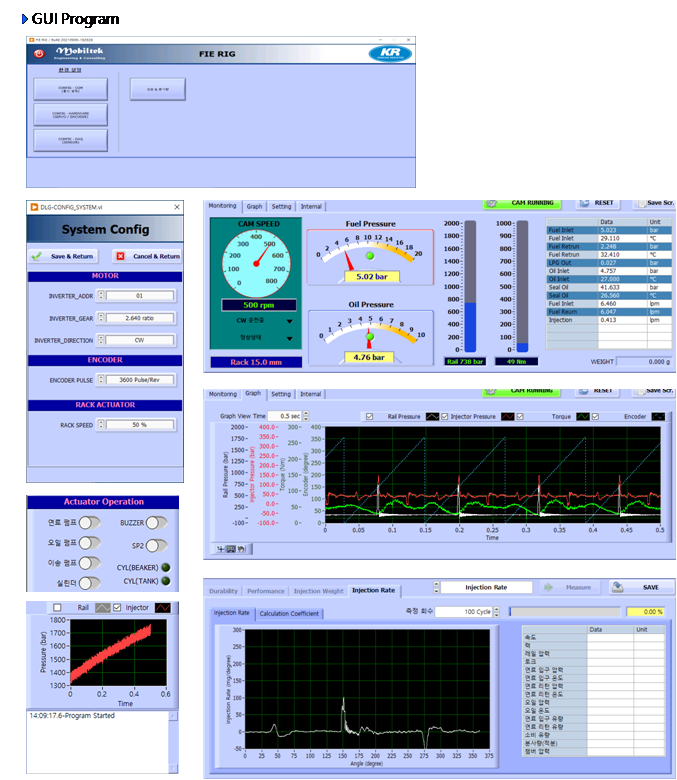Click the RACK SPEED 50 % input field
This screenshot has height=780, width=677.
pos(140,425)
